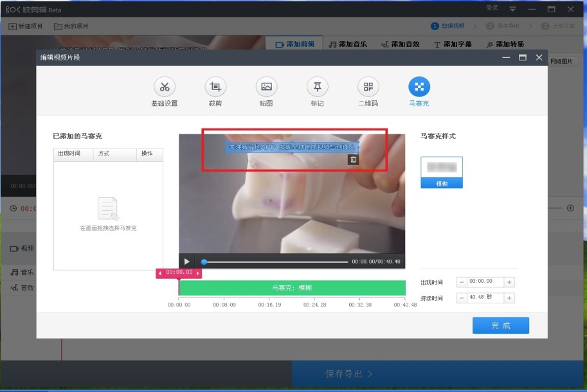This screenshot has width=587, height=392.
Task: Switch to the 添加音效 tab in main window
Action: point(400,44)
